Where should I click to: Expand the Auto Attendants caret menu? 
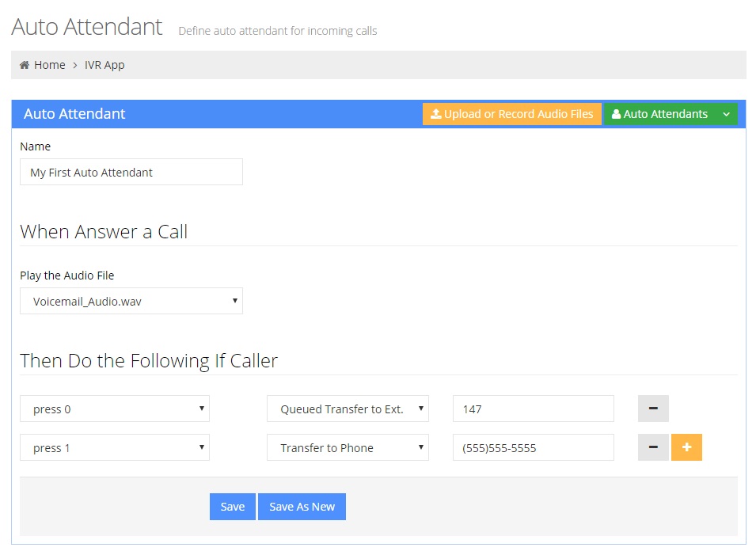pyautogui.click(x=726, y=114)
